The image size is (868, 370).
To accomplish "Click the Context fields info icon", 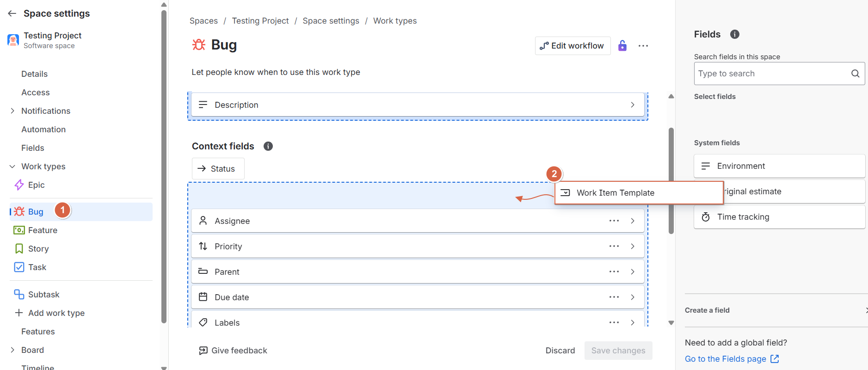I will pos(268,146).
